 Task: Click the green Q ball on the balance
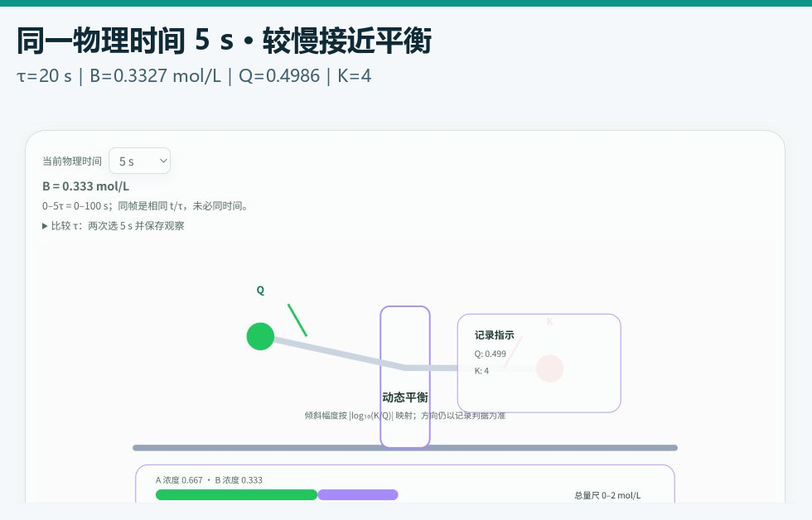(x=260, y=336)
